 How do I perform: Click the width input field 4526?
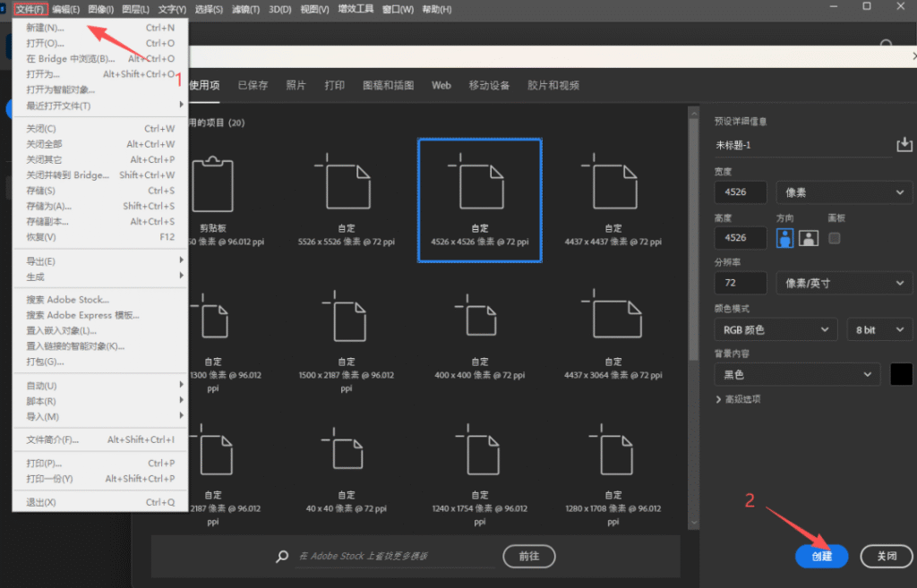[x=741, y=192]
